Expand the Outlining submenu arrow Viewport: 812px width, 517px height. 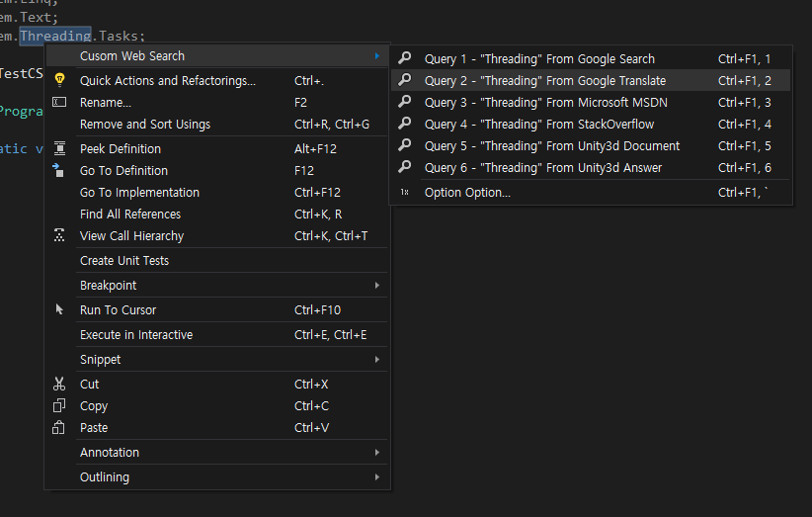(x=377, y=477)
